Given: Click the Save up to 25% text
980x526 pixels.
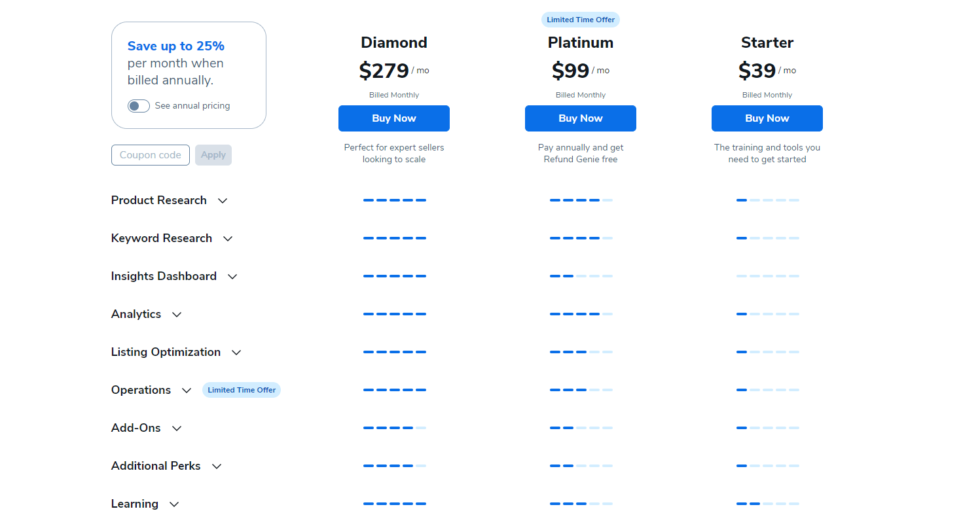Looking at the screenshot, I should pyautogui.click(x=176, y=46).
